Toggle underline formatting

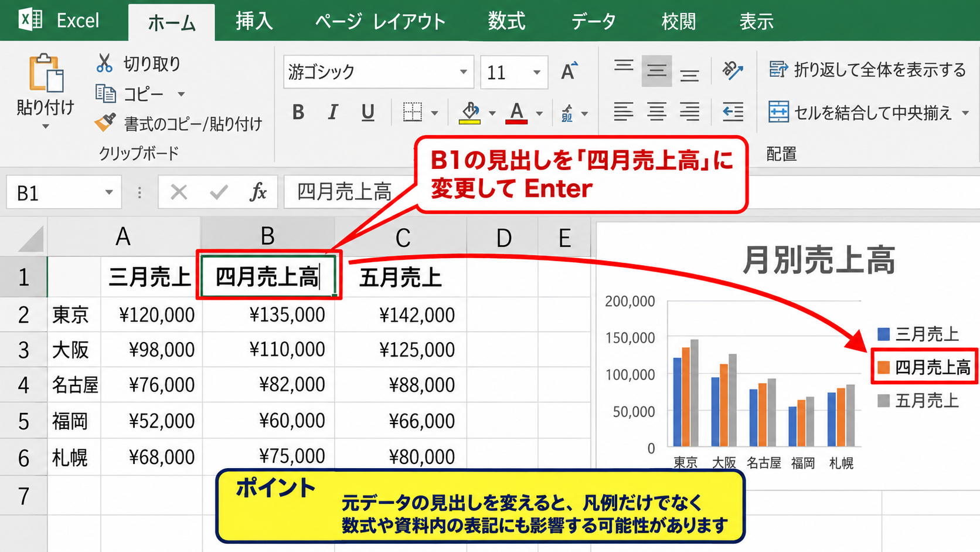[367, 111]
